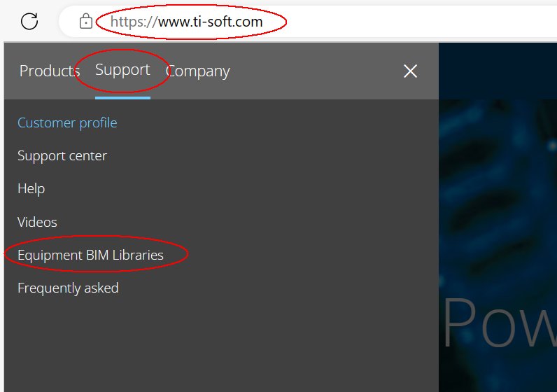
Task: Select the Videos menu entry
Action: [x=37, y=222]
